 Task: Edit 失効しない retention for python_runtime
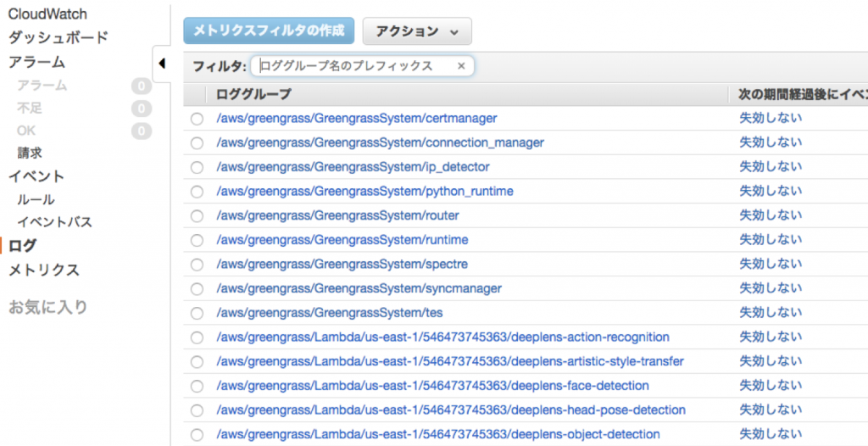coord(771,191)
